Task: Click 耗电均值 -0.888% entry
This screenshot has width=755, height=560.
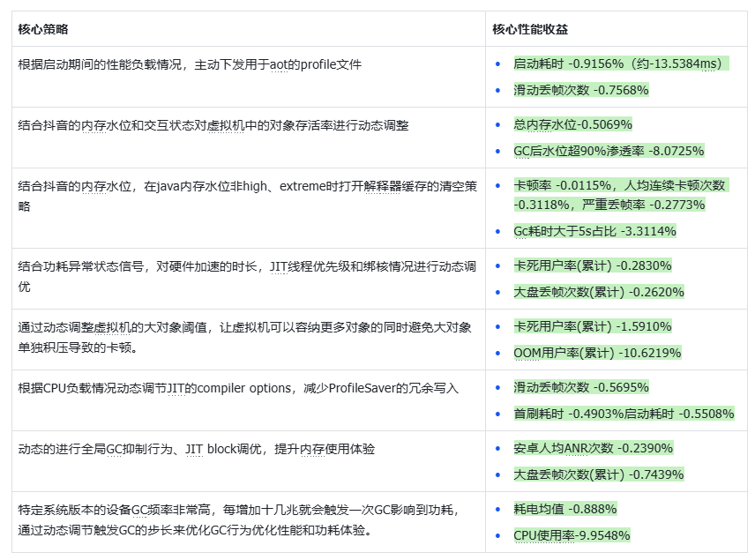Action: pyautogui.click(x=564, y=510)
